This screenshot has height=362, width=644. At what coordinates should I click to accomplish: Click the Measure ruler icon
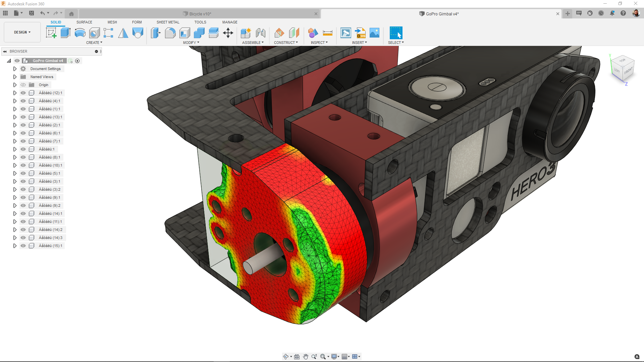click(327, 33)
